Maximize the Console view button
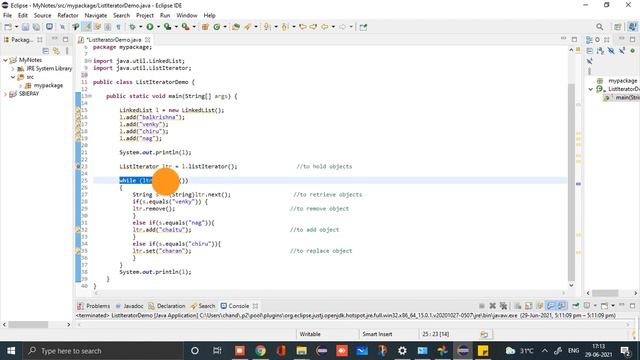 632,305
